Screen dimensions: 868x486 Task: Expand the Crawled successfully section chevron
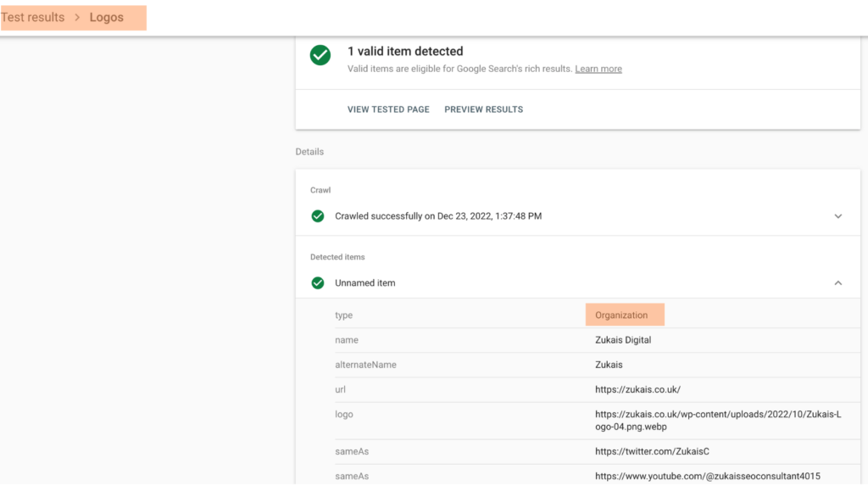837,216
